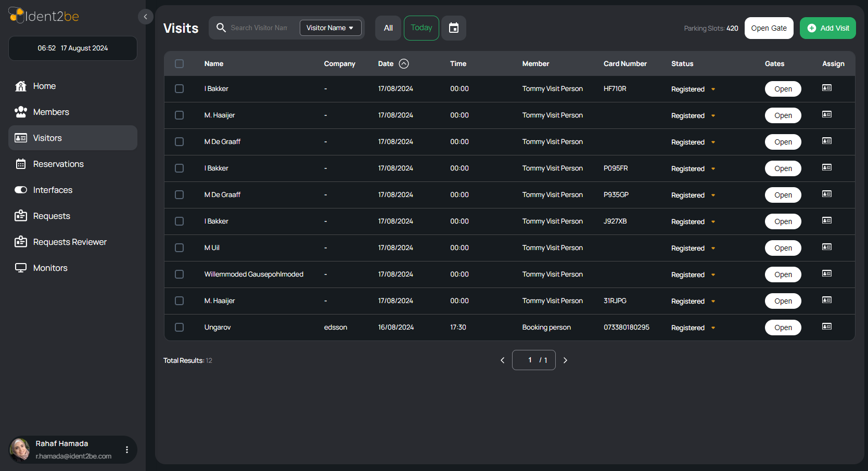Click the Search Visitor Name field
868x471 pixels.
(259, 28)
